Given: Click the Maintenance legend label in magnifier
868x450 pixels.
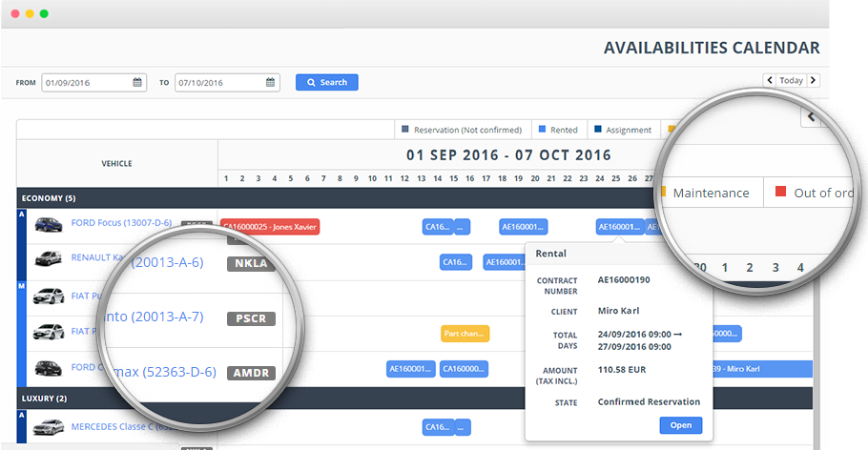Looking at the screenshot, I should [x=711, y=194].
